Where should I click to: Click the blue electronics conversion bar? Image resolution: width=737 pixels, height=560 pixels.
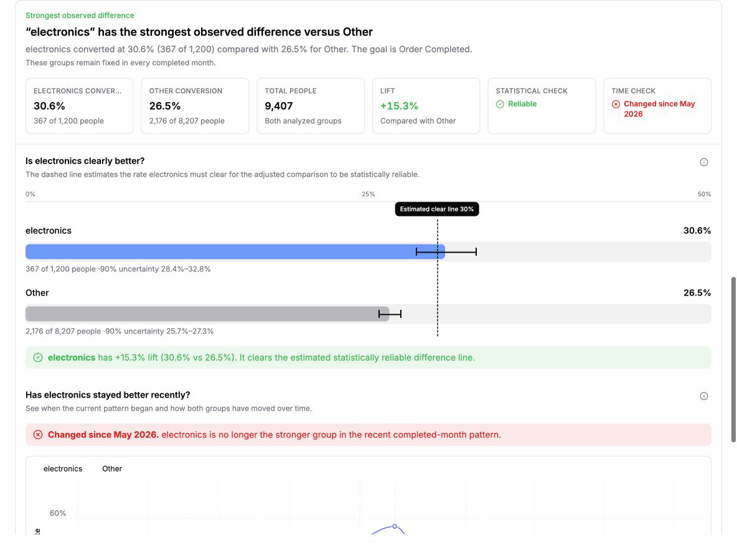(x=235, y=252)
